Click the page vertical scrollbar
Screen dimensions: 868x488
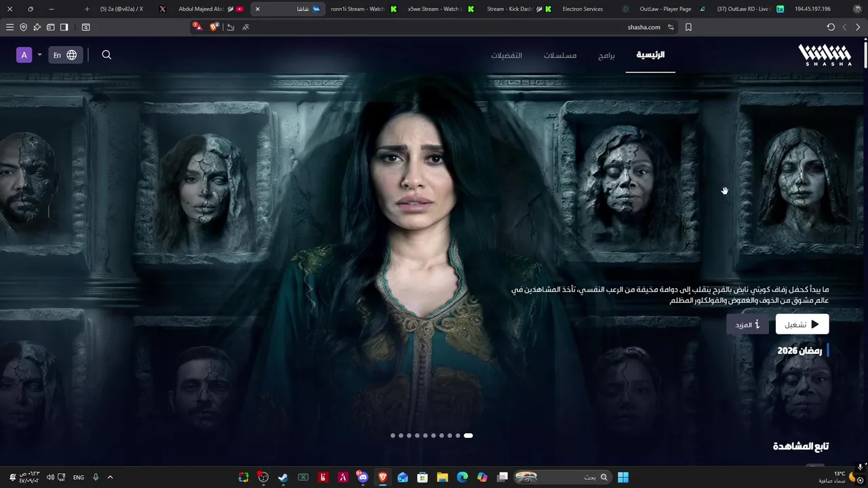(x=865, y=54)
